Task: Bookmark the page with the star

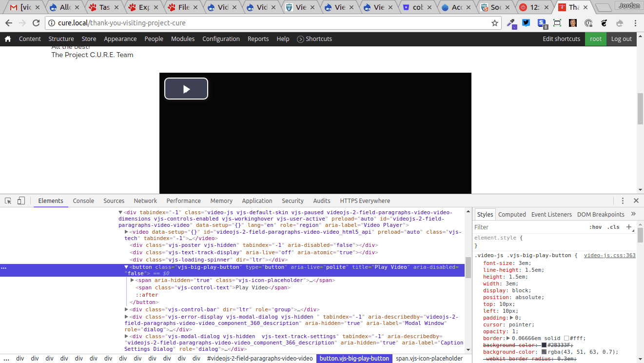Action: [x=494, y=22]
